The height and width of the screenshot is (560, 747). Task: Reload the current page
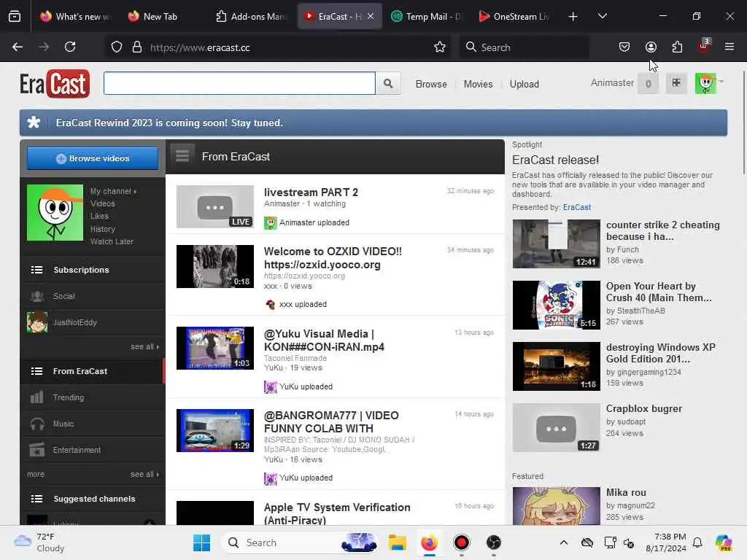coord(70,47)
